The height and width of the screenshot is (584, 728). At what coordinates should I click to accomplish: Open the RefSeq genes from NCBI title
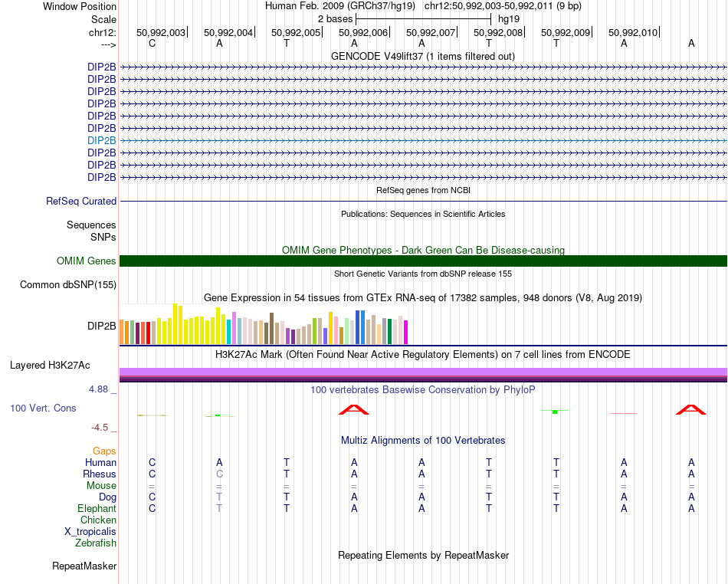[423, 190]
